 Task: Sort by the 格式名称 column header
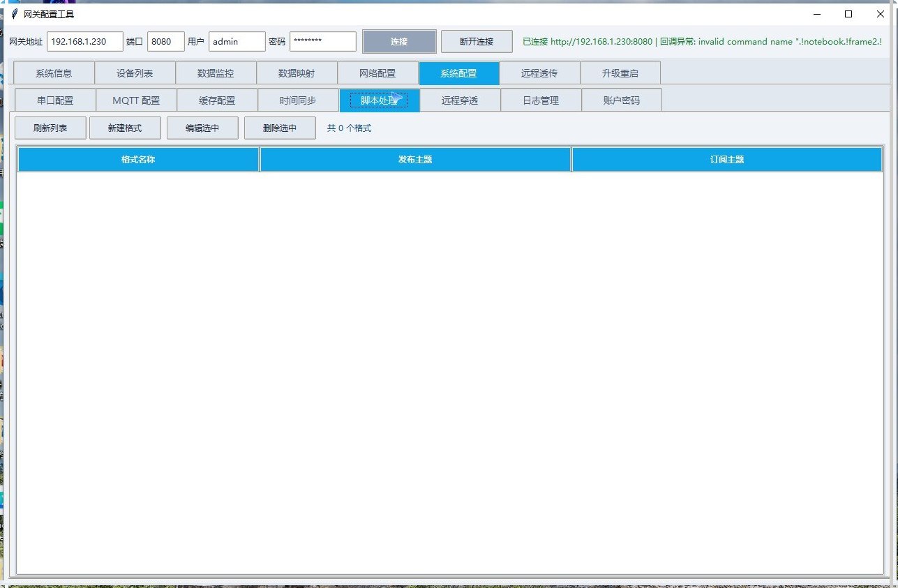[138, 159]
